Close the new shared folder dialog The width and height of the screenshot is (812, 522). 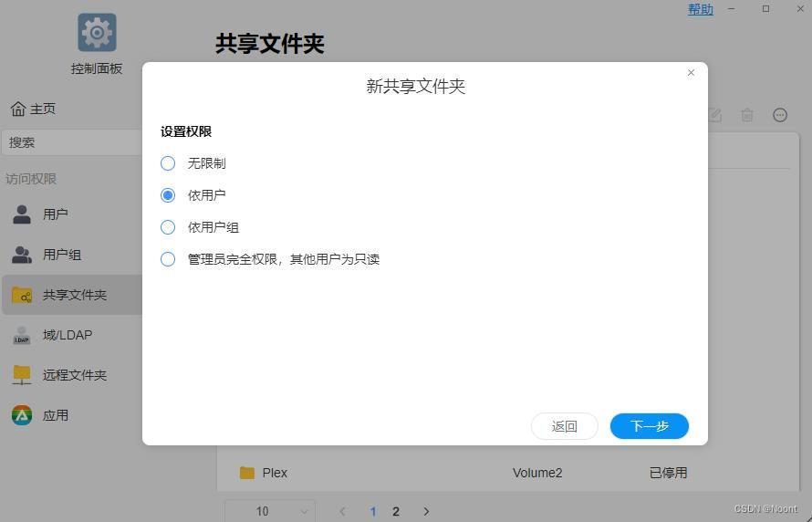[691, 73]
